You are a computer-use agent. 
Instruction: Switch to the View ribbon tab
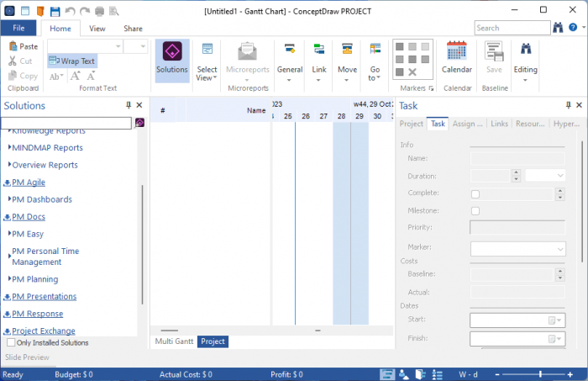(x=97, y=29)
